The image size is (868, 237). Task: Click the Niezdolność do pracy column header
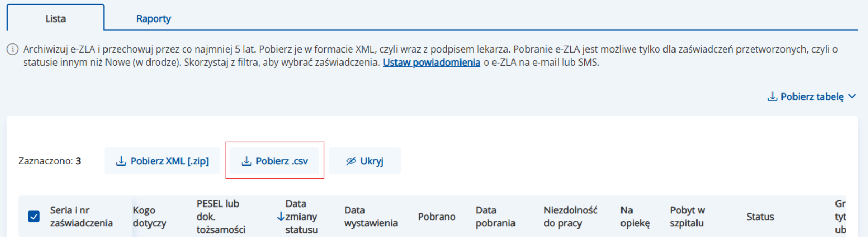pos(570,217)
